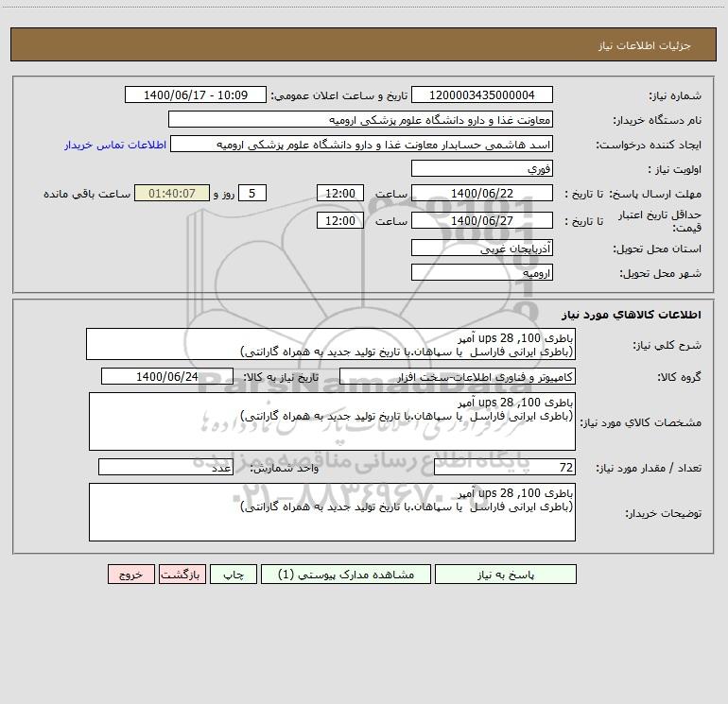Click the مشخصات کالای مورد نیاز text area
Image resolution: width=728 pixels, height=704 pixels.
click(x=332, y=421)
